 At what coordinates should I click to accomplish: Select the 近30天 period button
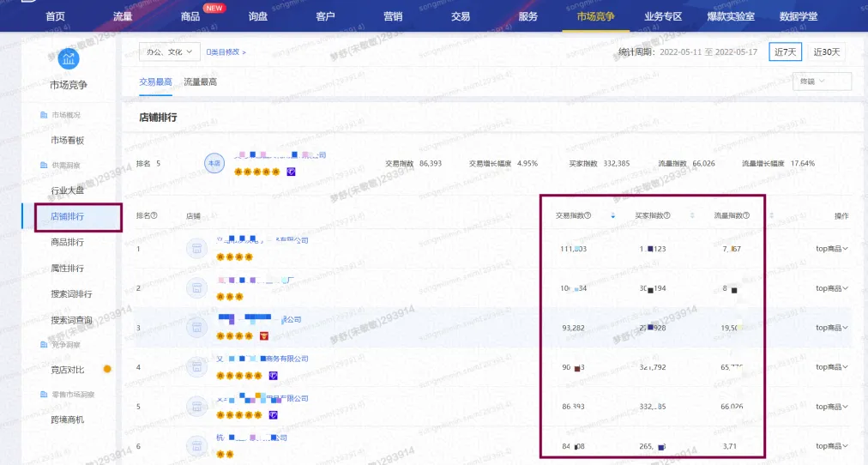[x=828, y=51]
